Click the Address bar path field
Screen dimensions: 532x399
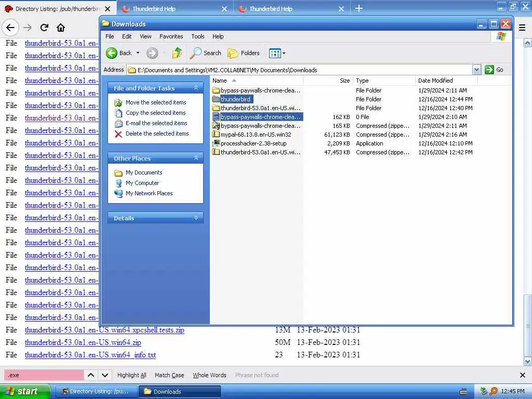point(300,70)
